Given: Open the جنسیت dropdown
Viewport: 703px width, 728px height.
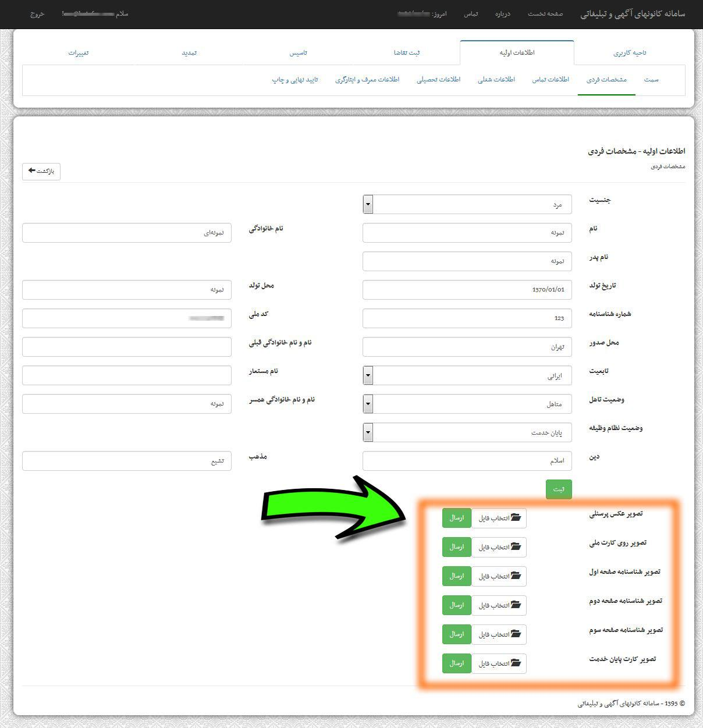Looking at the screenshot, I should 467,204.
